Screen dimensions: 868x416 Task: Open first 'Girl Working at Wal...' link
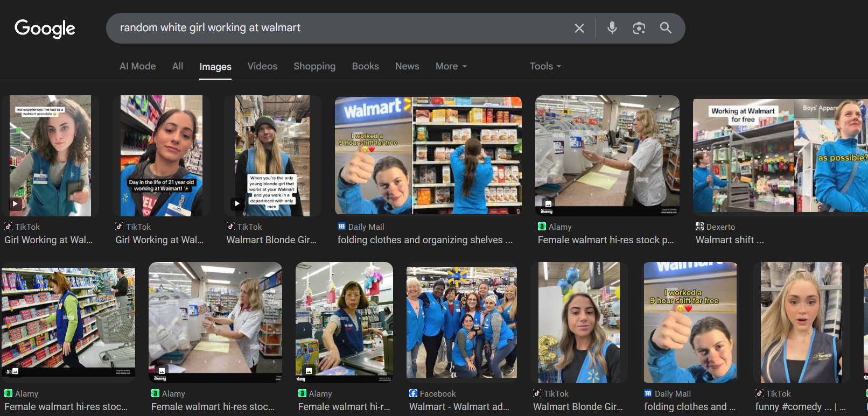(x=48, y=240)
